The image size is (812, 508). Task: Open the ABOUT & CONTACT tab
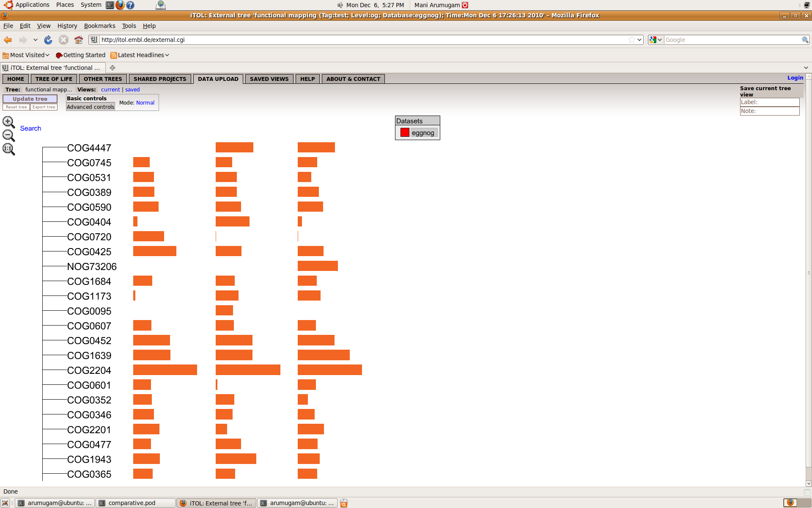click(x=353, y=79)
